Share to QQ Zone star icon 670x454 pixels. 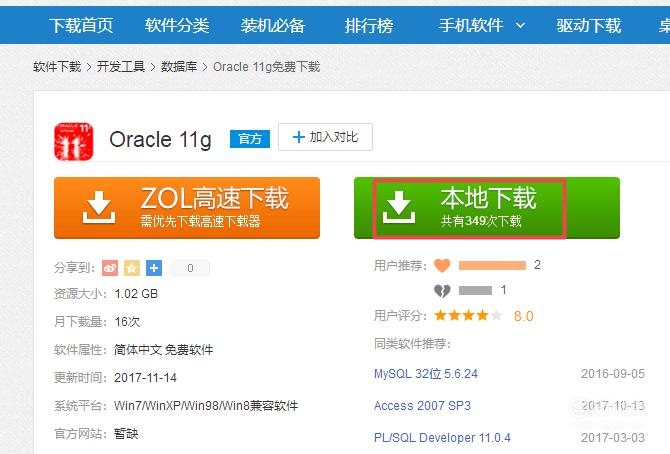coord(132,268)
